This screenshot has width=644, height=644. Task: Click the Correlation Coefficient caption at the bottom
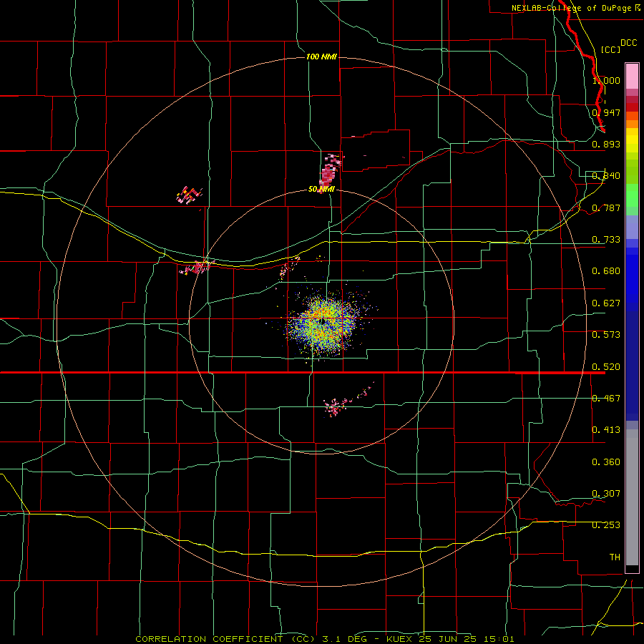pos(325,639)
